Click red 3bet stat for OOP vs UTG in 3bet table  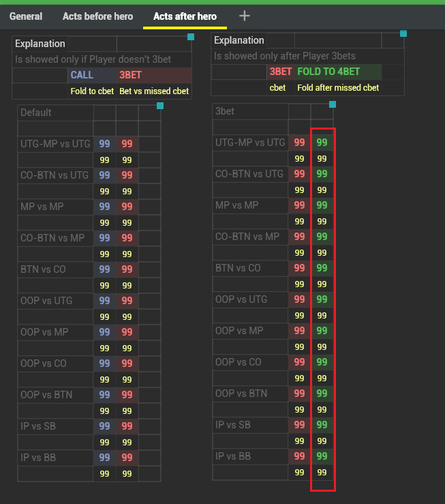coord(299,299)
